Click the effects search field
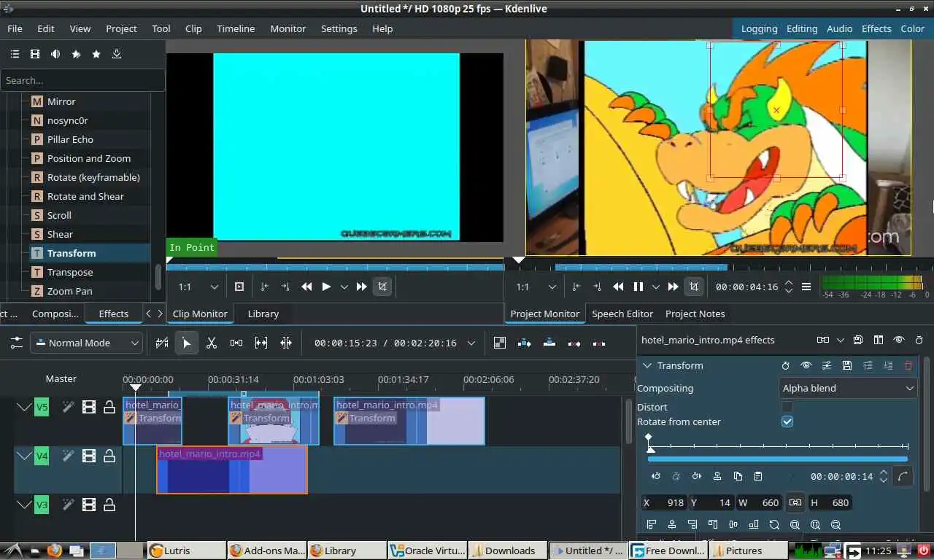This screenshot has height=560, width=934. click(x=82, y=80)
